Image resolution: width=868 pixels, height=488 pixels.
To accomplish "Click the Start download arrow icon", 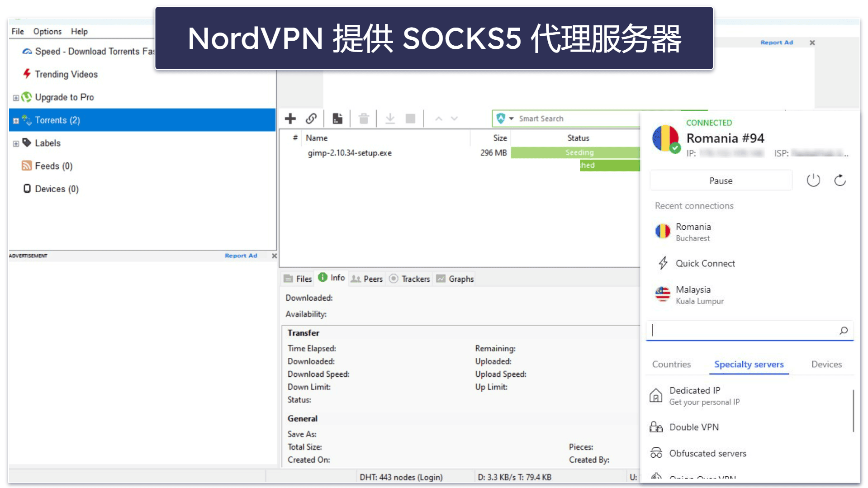I will [x=390, y=119].
